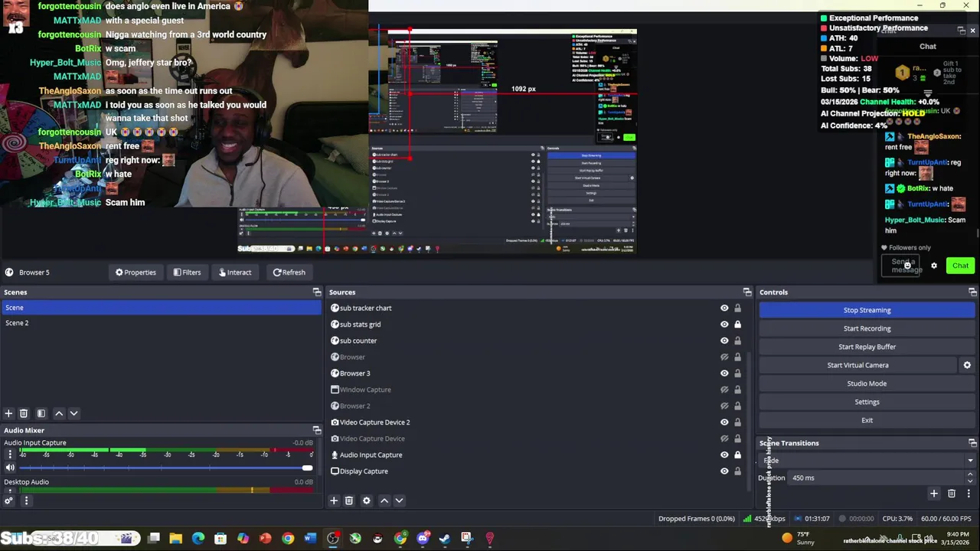Show the Window Capture source
The image size is (980, 551).
[724, 390]
